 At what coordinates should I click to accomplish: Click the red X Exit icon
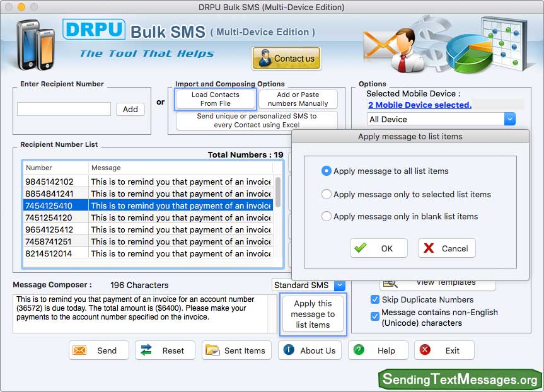(425, 350)
